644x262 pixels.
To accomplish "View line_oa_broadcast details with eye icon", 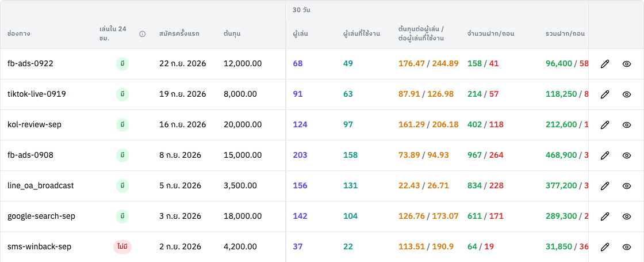I will click(626, 186).
